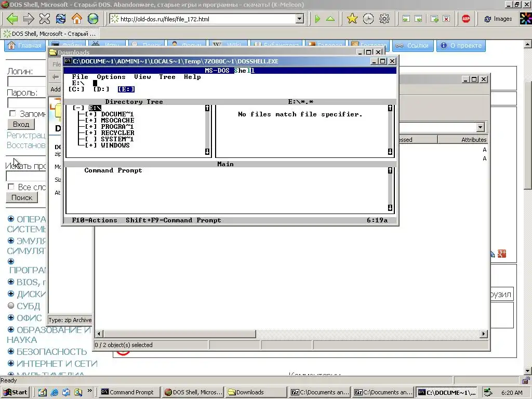
Task: Toggle the Images button in K-Meleon toolbar
Action: (x=498, y=19)
